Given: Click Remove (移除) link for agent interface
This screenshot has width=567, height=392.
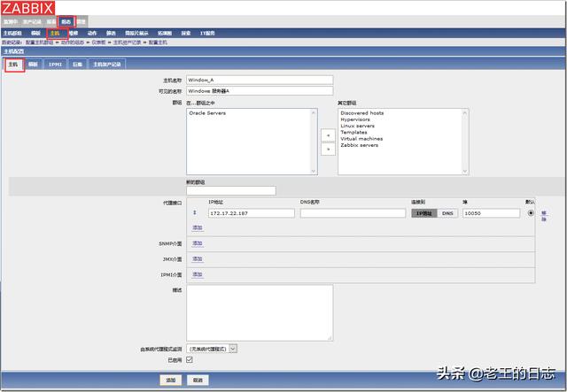Looking at the screenshot, I should [544, 216].
